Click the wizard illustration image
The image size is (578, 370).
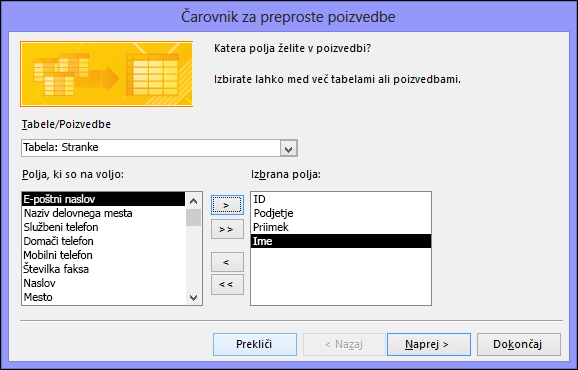click(x=107, y=74)
